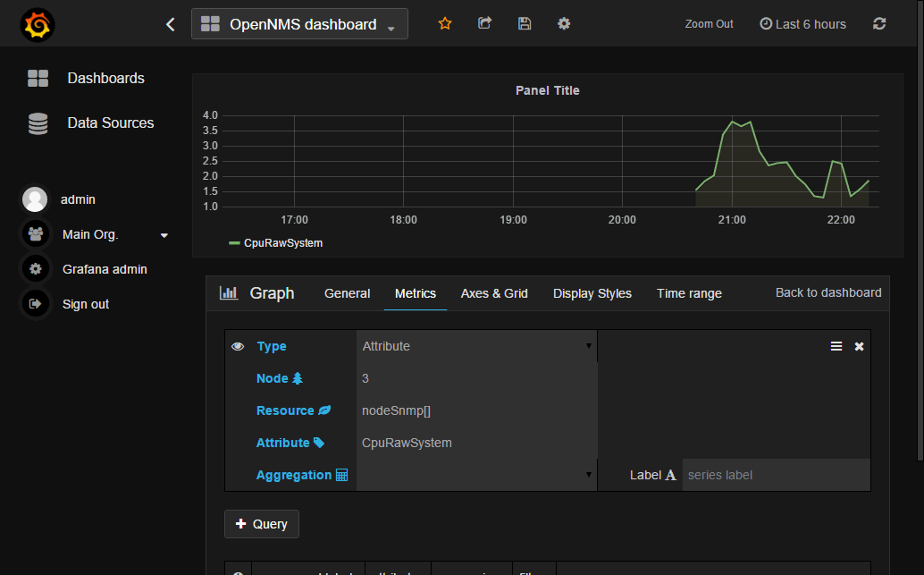Click the Resource field nodeSnmp[]
Viewport: 924px width, 575px height.
pos(476,410)
